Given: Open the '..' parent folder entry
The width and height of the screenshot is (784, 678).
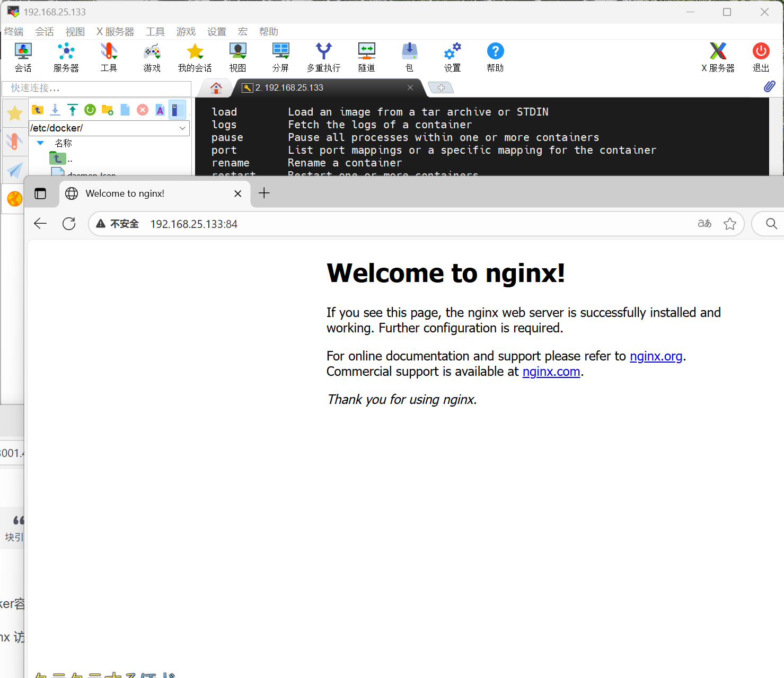Looking at the screenshot, I should coord(61,158).
